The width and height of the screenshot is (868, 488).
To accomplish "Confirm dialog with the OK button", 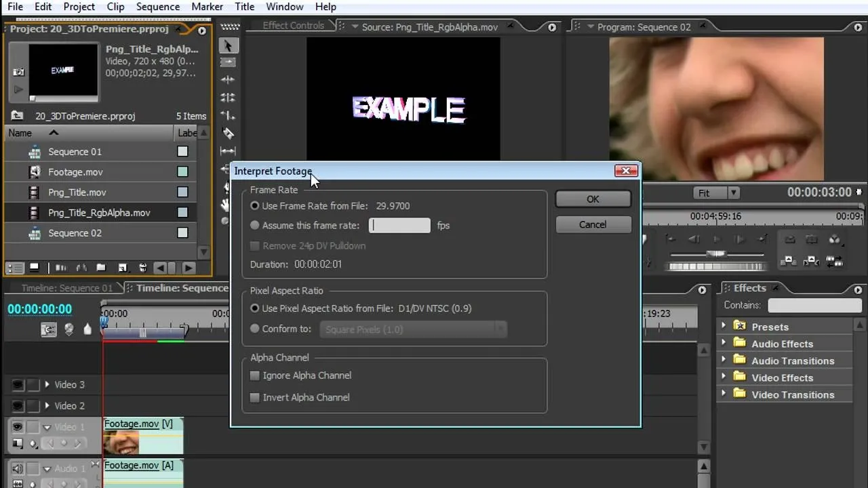I will pyautogui.click(x=593, y=199).
